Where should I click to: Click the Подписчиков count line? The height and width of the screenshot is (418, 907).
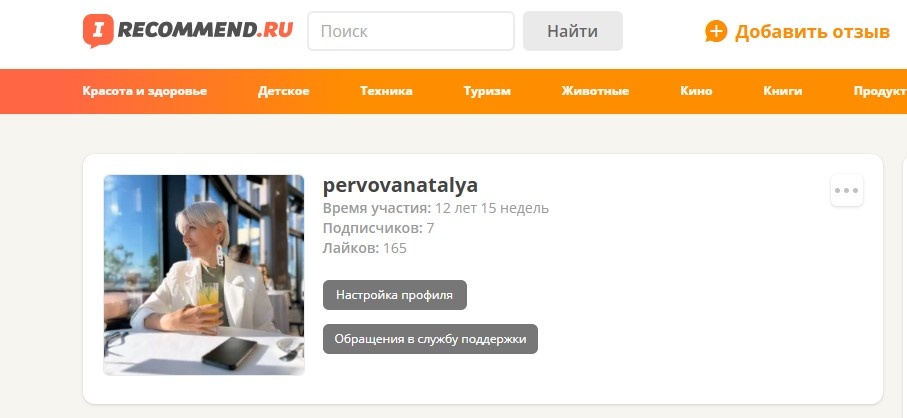tap(378, 228)
